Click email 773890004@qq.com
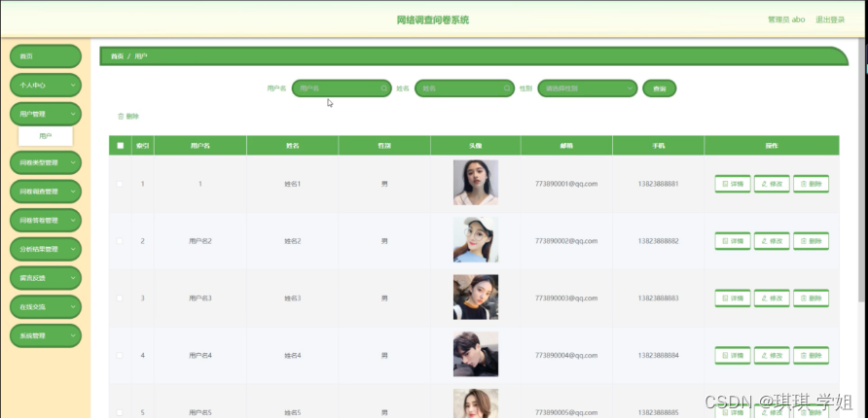This screenshot has height=420, width=868. (x=566, y=355)
